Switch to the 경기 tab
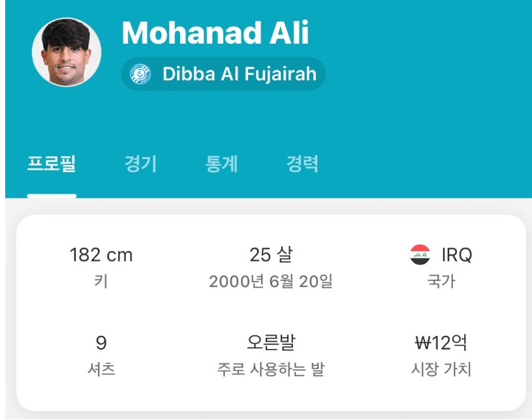Image resolution: width=532 pixels, height=420 pixels. pos(140,164)
